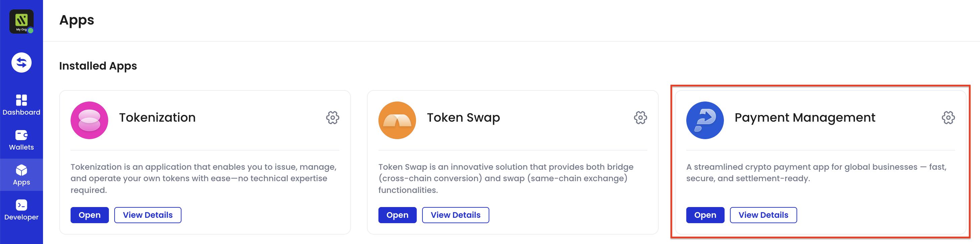This screenshot has height=244, width=980.
Task: Open settings gear on the Token Swap card
Action: (x=641, y=118)
